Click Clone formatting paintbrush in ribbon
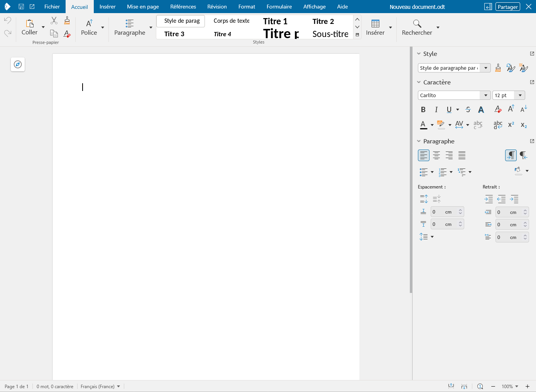This screenshot has height=392, width=536. (67, 20)
